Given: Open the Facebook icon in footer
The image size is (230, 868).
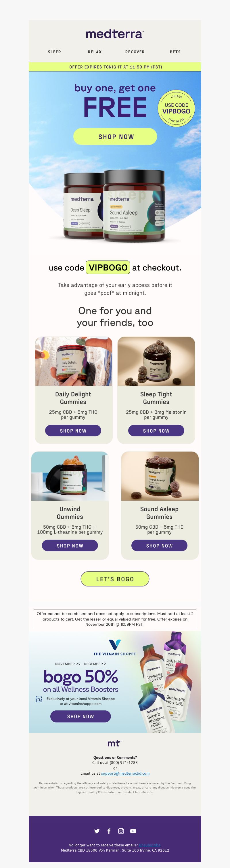Looking at the screenshot, I should point(109,831).
